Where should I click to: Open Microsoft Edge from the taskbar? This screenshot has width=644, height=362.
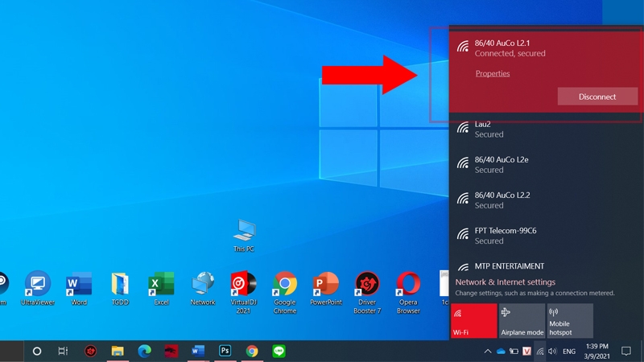(x=144, y=352)
